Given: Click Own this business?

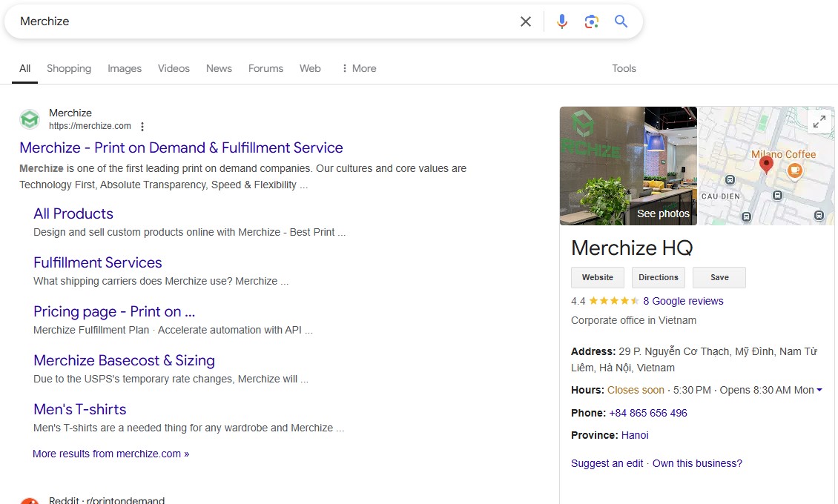Looking at the screenshot, I should (697, 463).
